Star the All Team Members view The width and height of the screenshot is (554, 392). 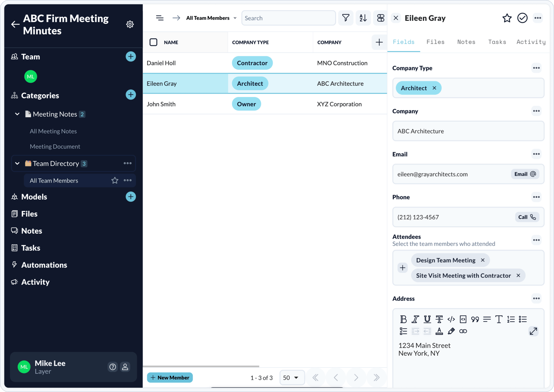(x=115, y=180)
